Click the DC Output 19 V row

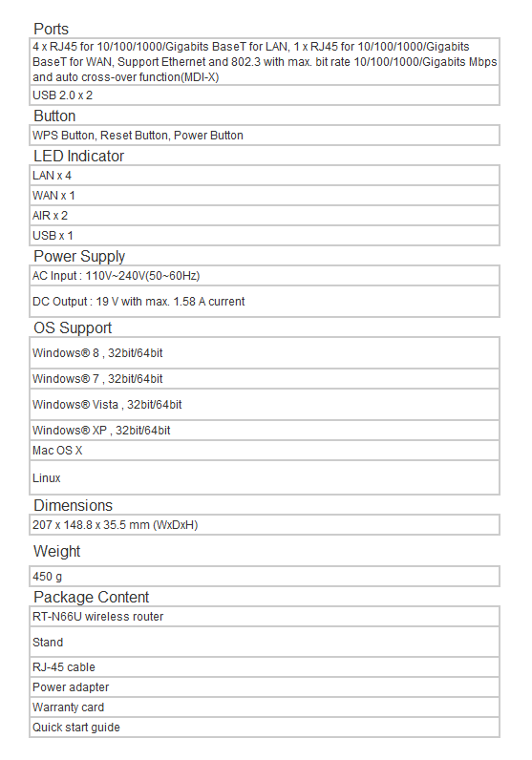click(x=265, y=301)
